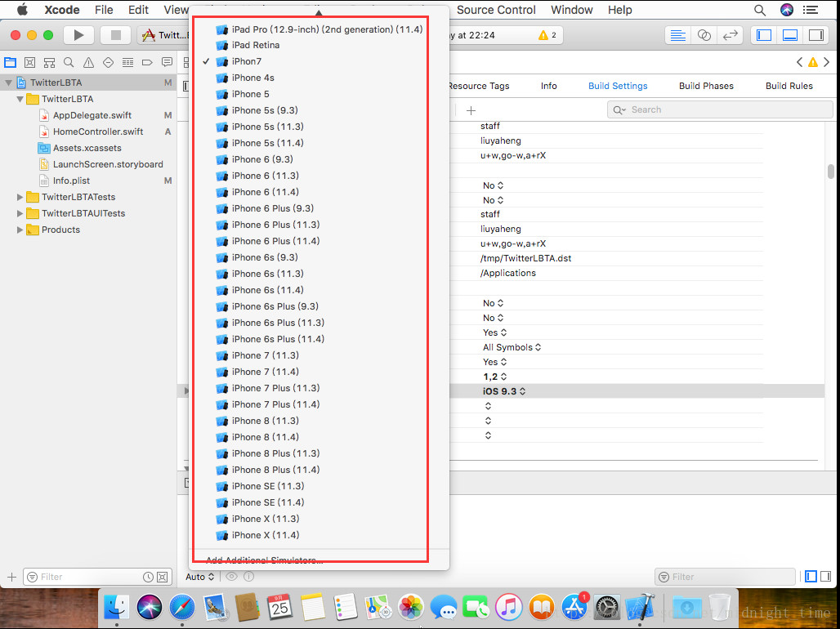Screen dimensions: 840x629
Task: Open the Breakpoint navigator icon
Action: click(x=147, y=63)
